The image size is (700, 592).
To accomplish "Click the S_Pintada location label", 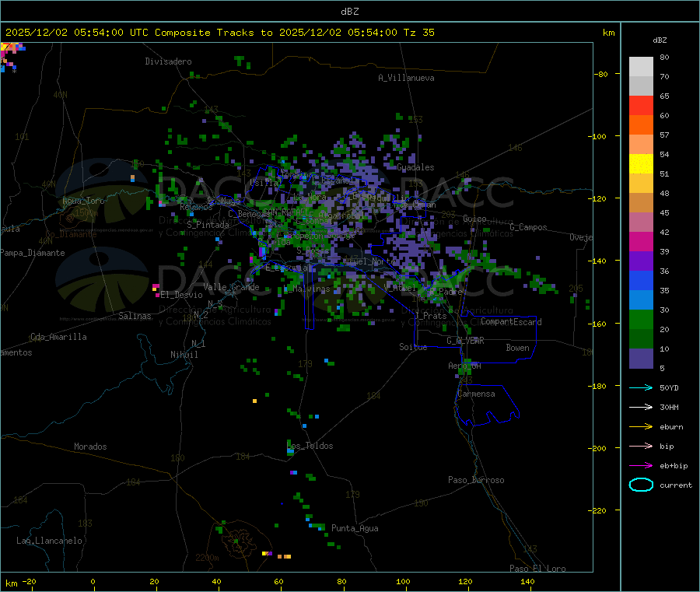I will coord(208,225).
